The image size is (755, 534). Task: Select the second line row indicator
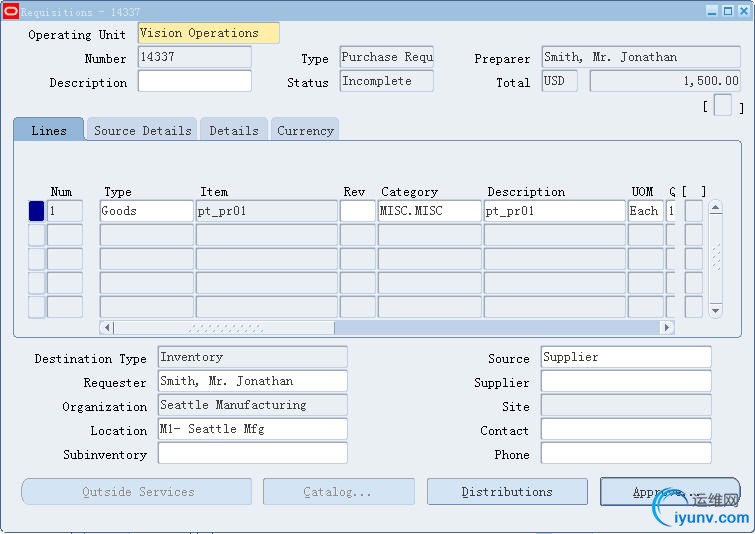point(37,235)
